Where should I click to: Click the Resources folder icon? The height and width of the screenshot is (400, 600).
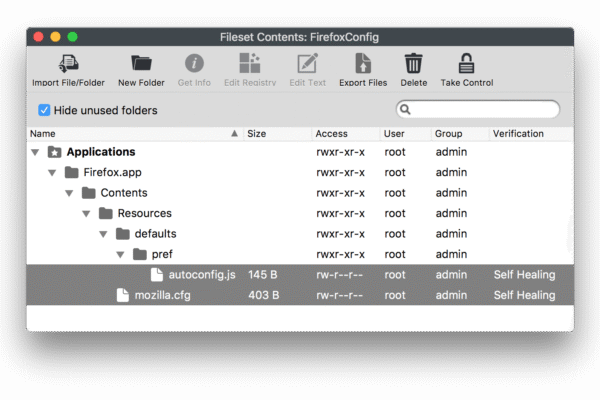(106, 213)
